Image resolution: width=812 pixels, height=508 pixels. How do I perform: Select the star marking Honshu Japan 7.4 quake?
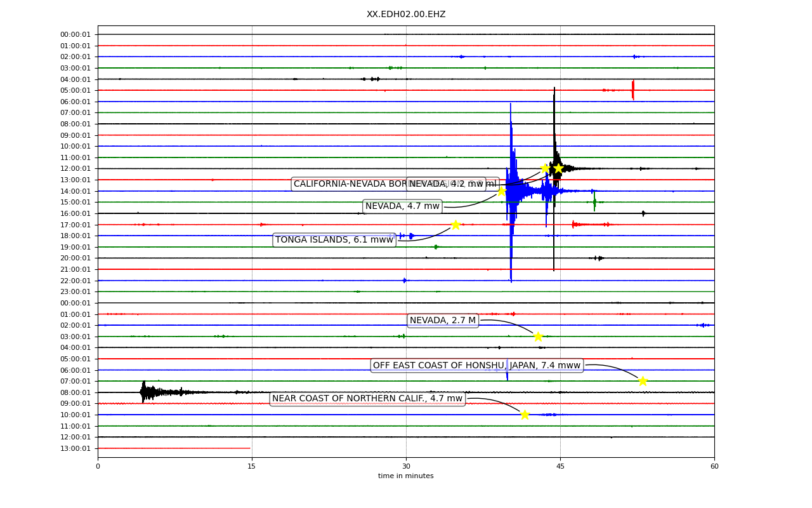click(x=643, y=381)
